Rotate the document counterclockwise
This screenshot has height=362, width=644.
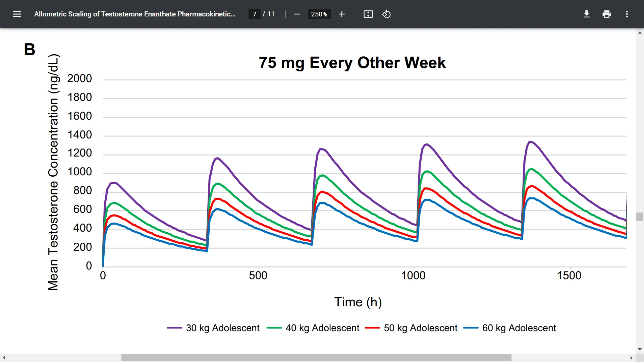coord(386,14)
